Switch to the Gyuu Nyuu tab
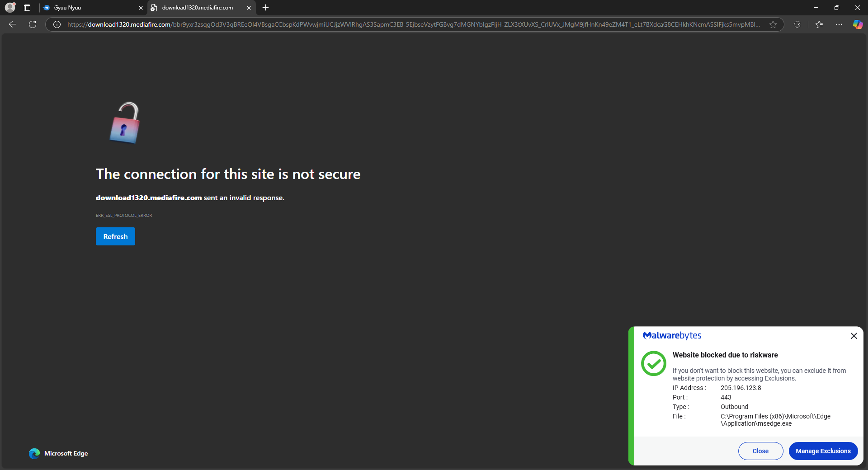This screenshot has width=868, height=470. click(93, 8)
